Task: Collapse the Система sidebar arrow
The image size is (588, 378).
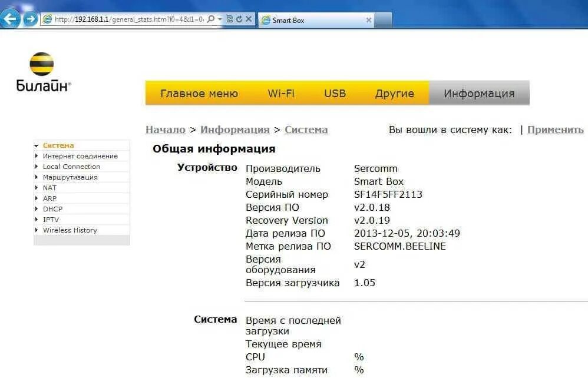Action: [37, 145]
